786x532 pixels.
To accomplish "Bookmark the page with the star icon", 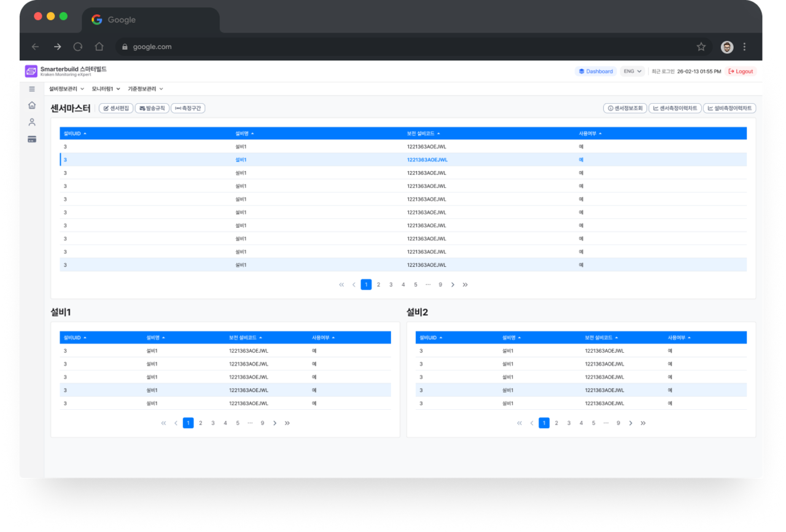I will pos(701,47).
